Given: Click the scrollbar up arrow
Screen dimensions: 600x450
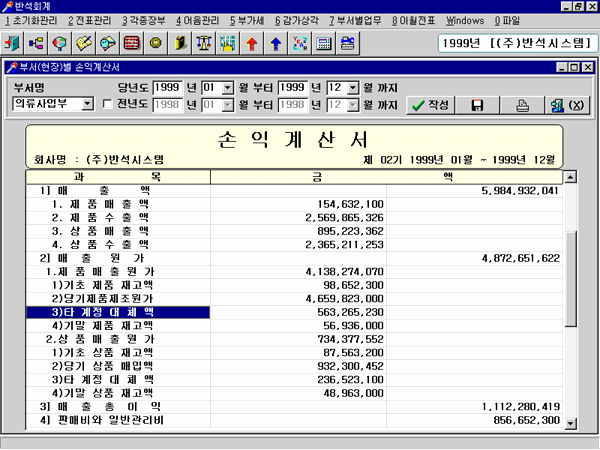Looking at the screenshot, I should pos(571,177).
